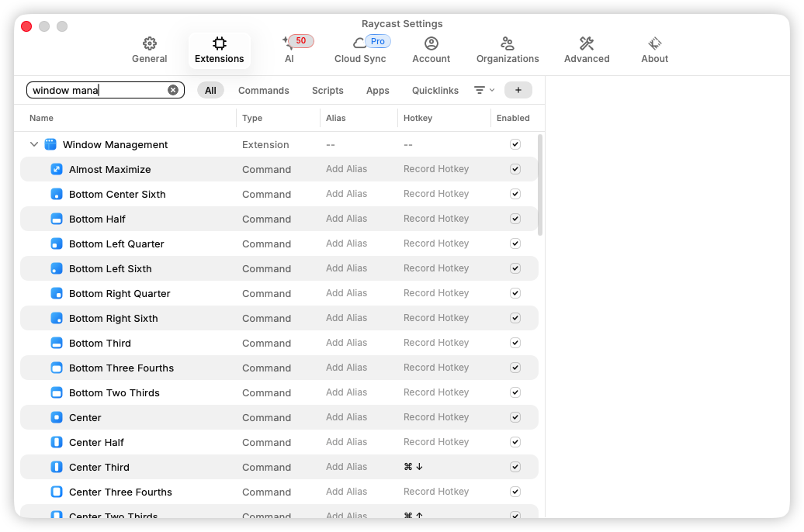Disable the Window Management extension checkbox
Screen dimensions: 804x532
tap(515, 144)
